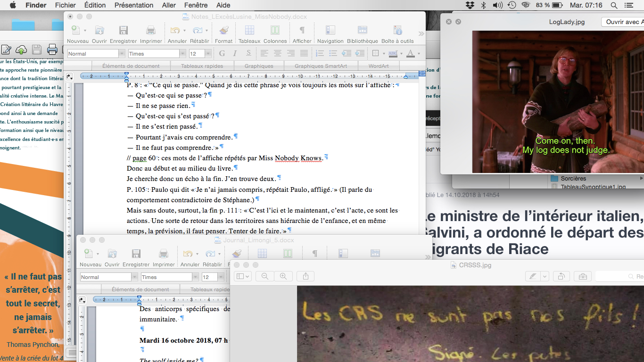Toggle bold (G) in the Notes document

tap(222, 53)
